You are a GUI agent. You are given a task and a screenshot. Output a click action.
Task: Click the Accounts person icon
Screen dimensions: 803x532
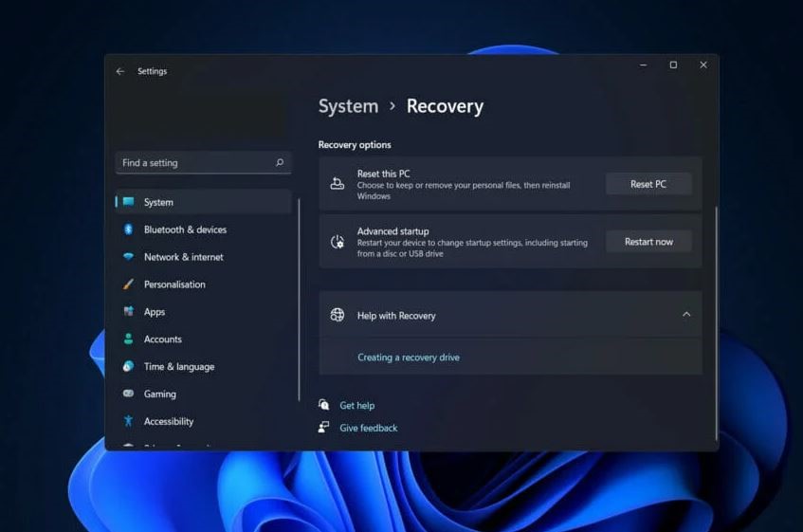click(x=129, y=339)
